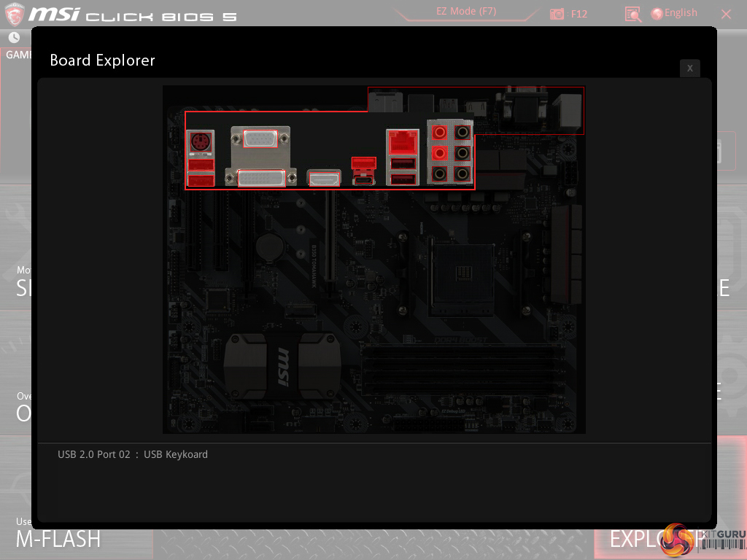Close the Board Explorer dialog
The image size is (747, 560).
690,68
